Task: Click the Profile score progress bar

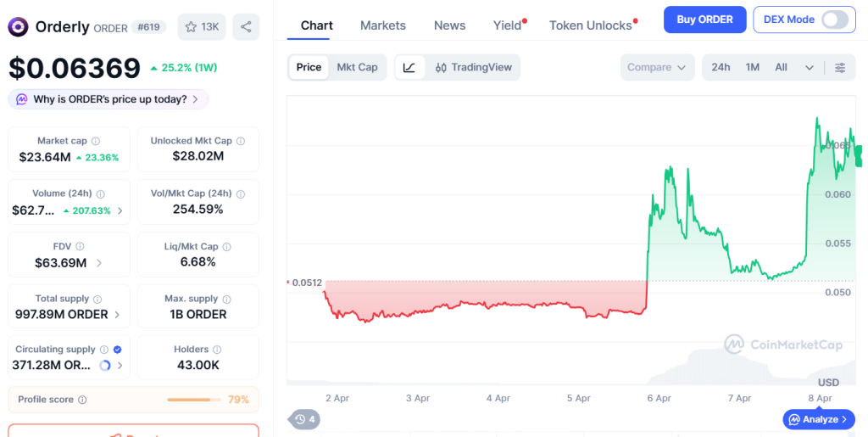Action: [x=194, y=400]
